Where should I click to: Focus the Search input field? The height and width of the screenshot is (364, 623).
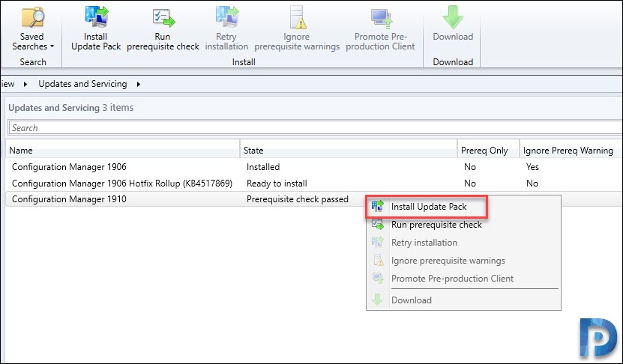[x=316, y=128]
